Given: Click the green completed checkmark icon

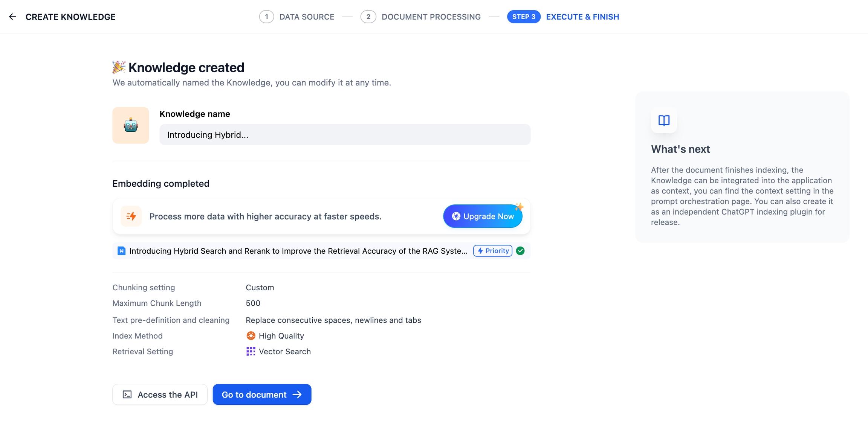Looking at the screenshot, I should point(520,251).
